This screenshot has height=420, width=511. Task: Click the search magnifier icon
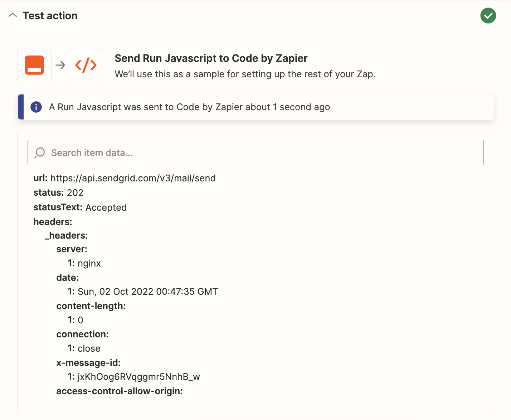point(40,153)
